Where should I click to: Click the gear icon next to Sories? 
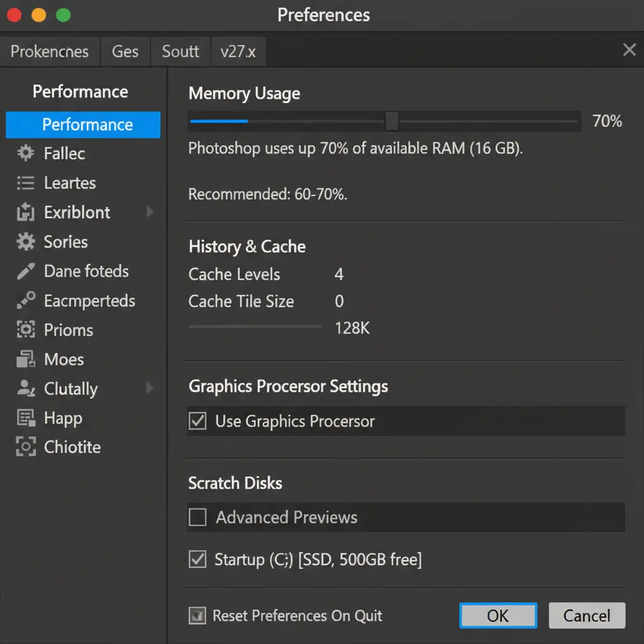click(x=25, y=241)
